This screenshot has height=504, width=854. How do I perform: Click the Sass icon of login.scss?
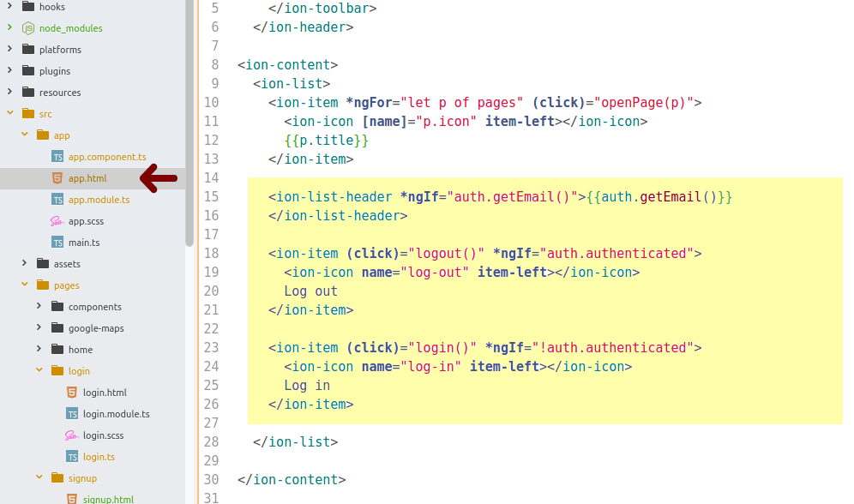pyautogui.click(x=72, y=435)
